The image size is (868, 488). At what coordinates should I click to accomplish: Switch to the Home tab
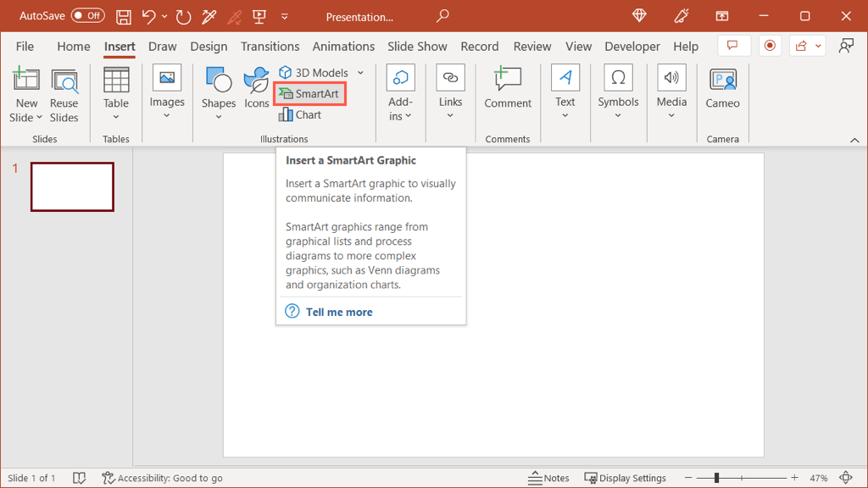pyautogui.click(x=73, y=47)
